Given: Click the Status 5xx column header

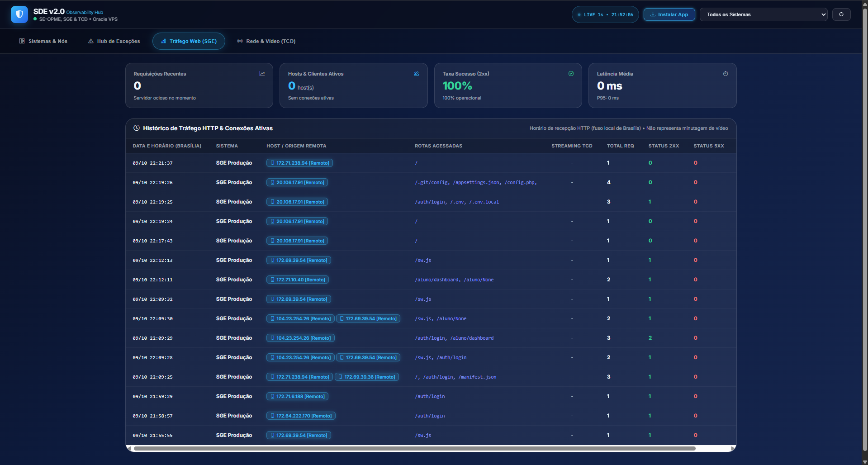Looking at the screenshot, I should [x=709, y=146].
